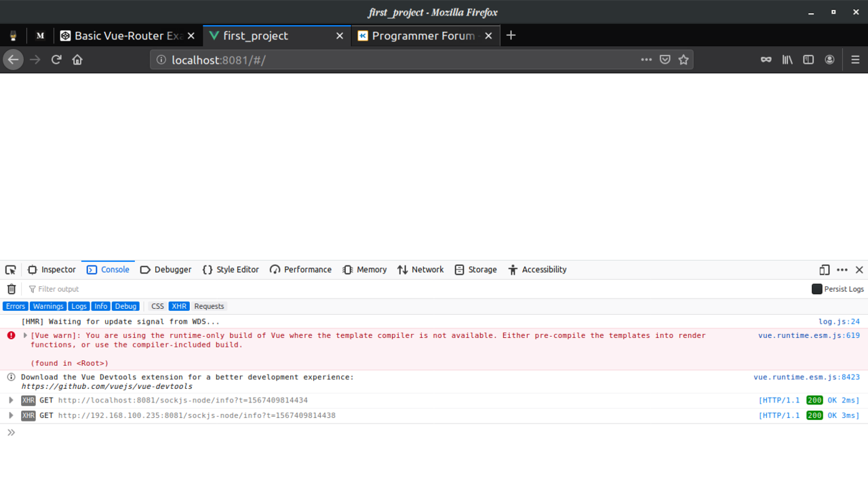Toggle the Info filter
This screenshot has width=868, height=490.
(101, 306)
